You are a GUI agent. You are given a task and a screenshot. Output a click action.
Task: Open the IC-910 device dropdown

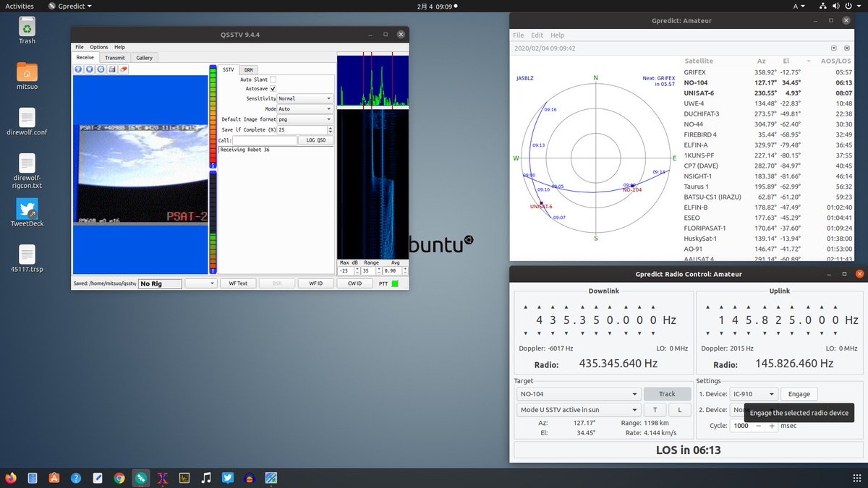tap(753, 394)
